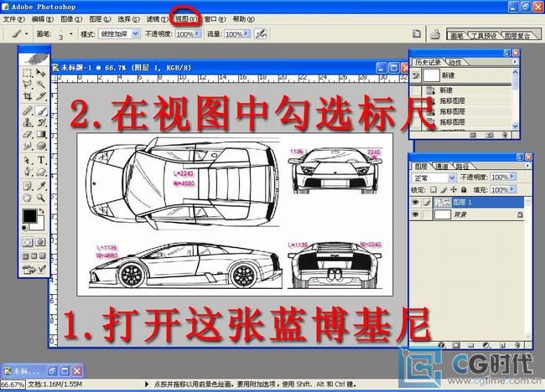Image resolution: width=545 pixels, height=392 pixels.
Task: Click new snapshot camera icon in History panel
Action: [x=490, y=135]
